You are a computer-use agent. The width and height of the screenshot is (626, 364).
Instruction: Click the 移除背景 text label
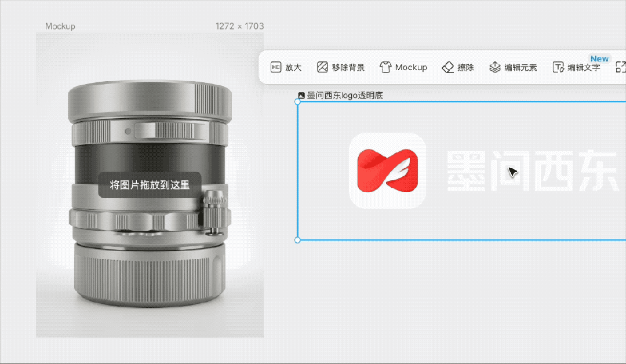tap(348, 67)
